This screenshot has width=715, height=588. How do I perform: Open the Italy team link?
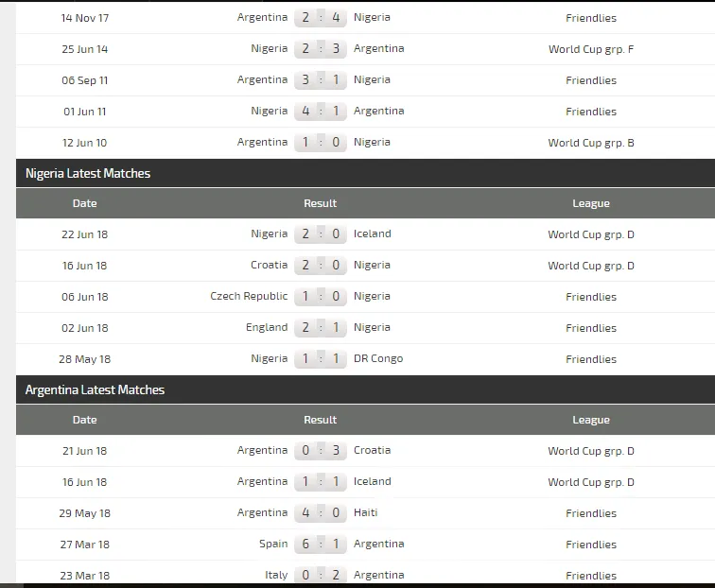pos(276,575)
